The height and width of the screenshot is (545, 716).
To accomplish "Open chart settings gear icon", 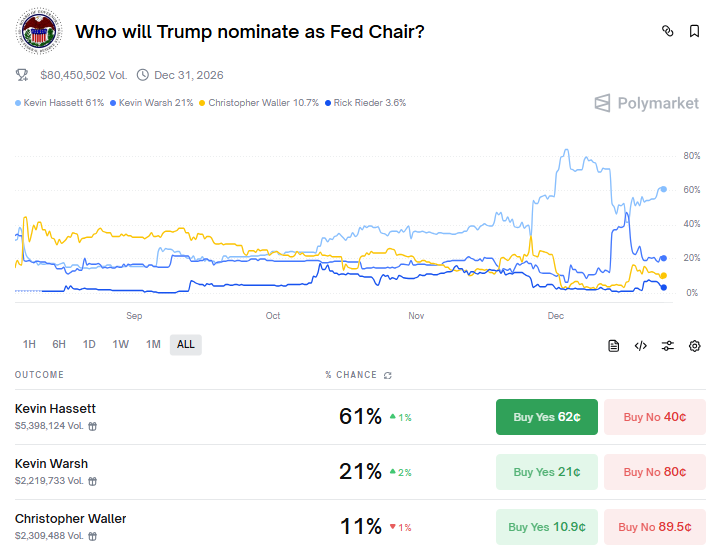I will 695,346.
